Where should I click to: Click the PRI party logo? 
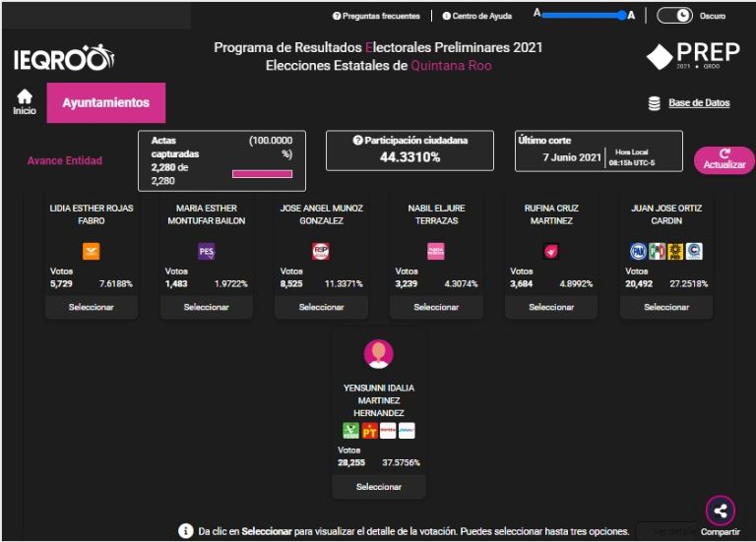[657, 251]
